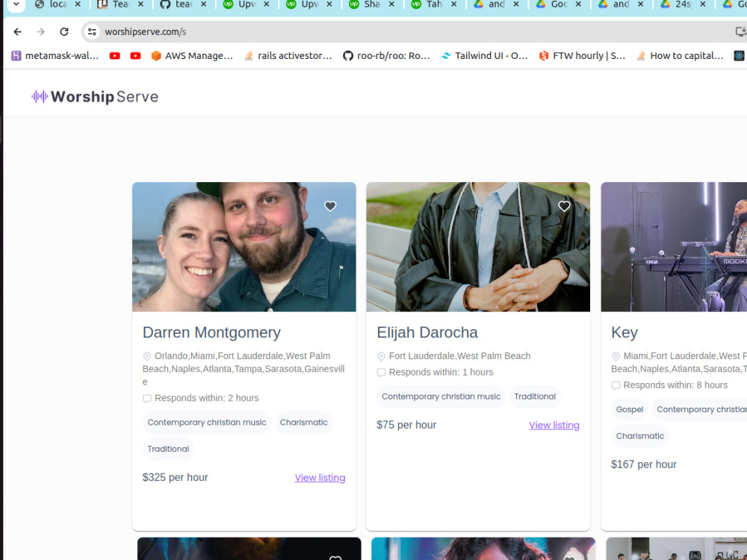
Task: Switch to the '24s' Google Drive tab
Action: coord(677,4)
